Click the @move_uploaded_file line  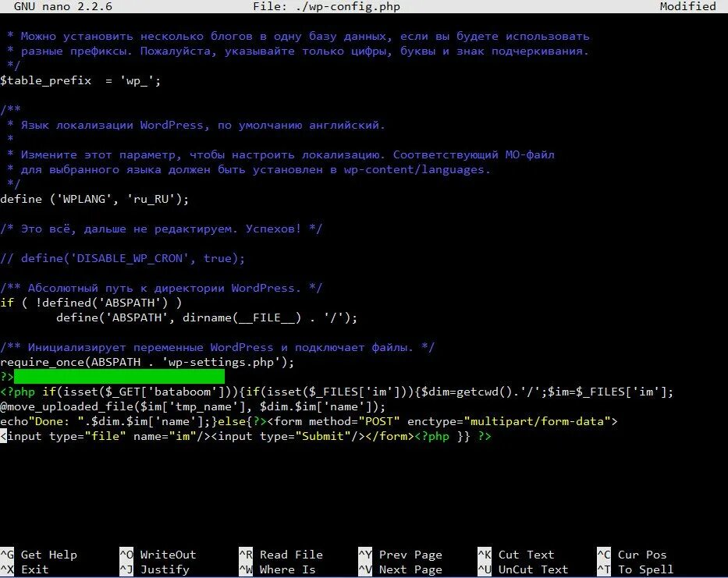[193, 406]
